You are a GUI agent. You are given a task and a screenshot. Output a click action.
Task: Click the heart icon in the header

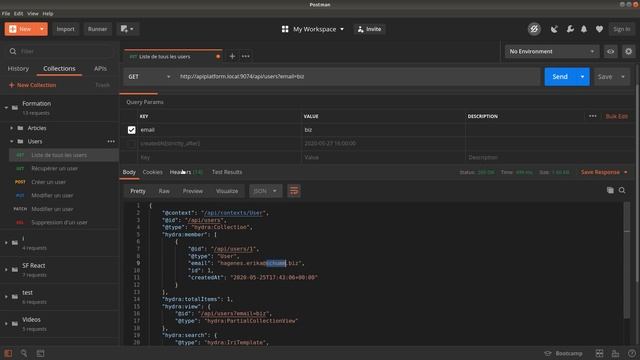point(599,29)
